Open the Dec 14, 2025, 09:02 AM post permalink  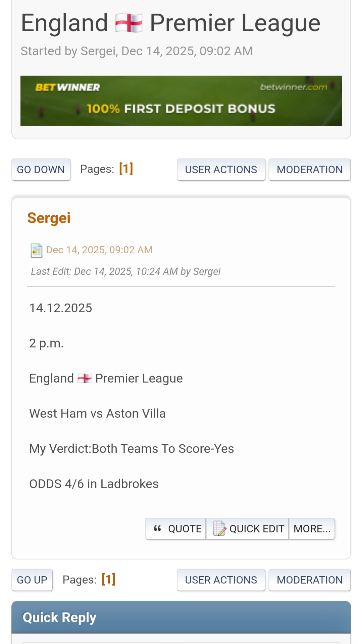point(99,250)
